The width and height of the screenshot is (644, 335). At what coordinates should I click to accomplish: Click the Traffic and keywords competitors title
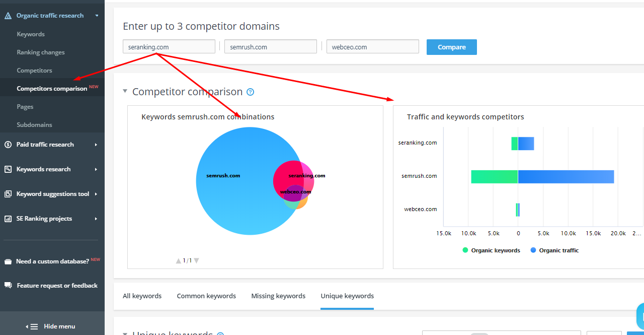coord(465,117)
